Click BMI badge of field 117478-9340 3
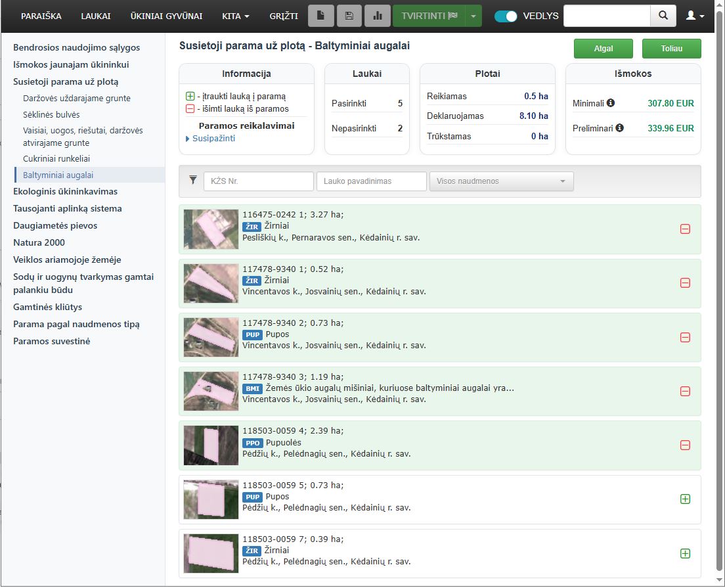 [x=252, y=388]
